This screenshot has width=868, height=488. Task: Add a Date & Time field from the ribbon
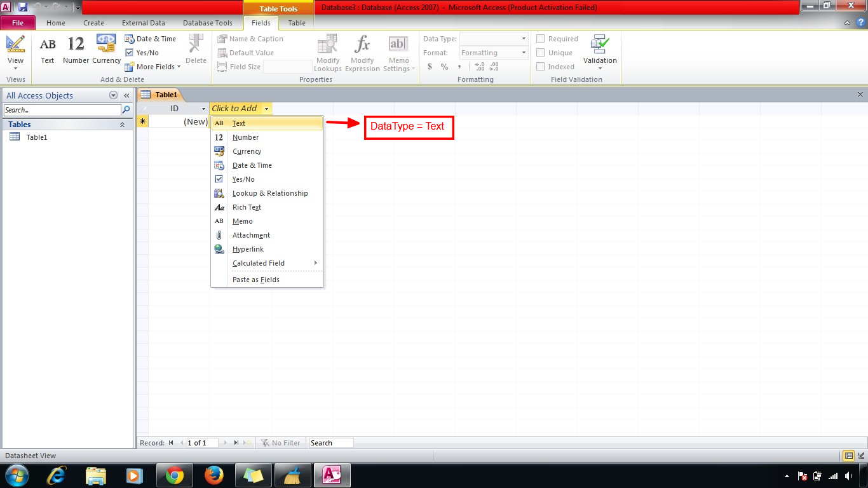pos(151,38)
